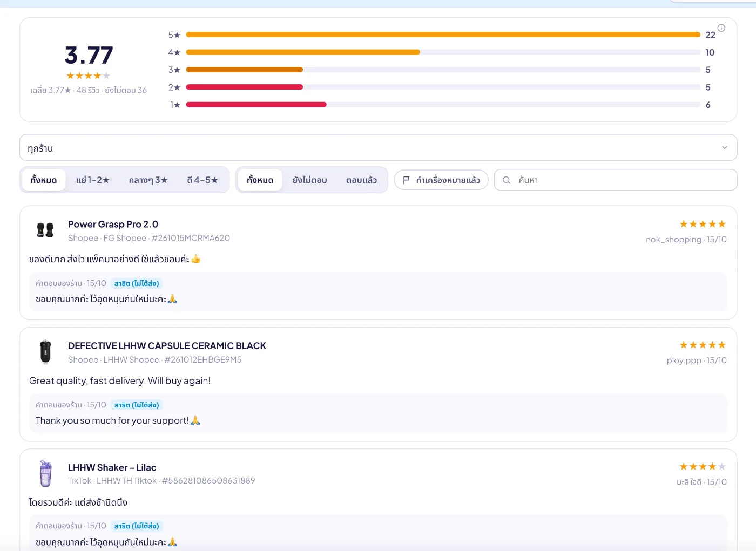756x551 pixels.
Task: Click the five-star rating of ploy.ppp review
Action: tap(703, 345)
